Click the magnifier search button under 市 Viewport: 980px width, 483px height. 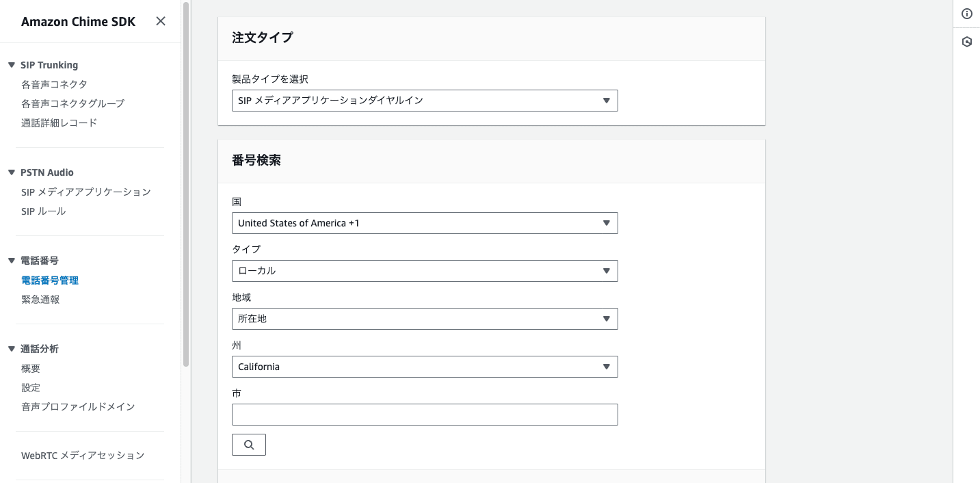click(x=249, y=445)
